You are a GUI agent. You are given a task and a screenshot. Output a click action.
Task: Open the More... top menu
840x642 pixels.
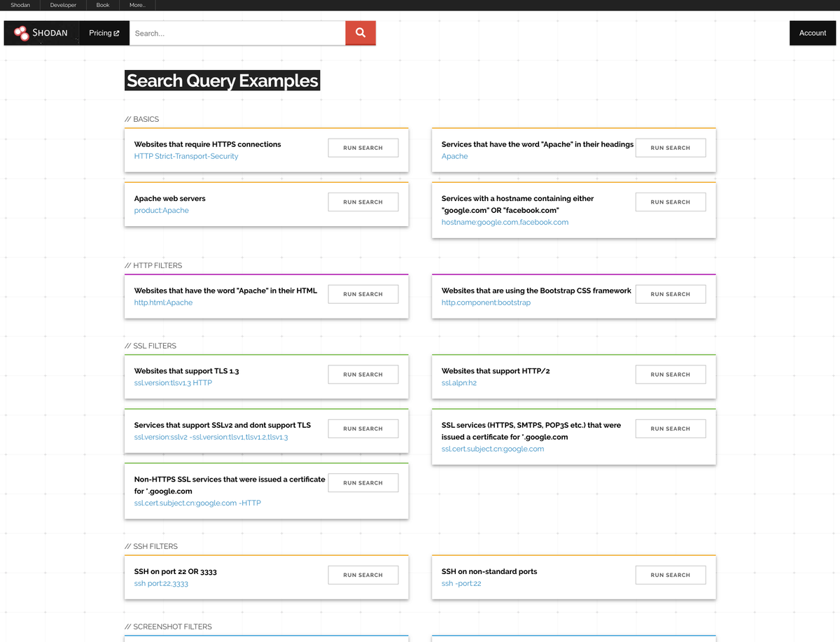pos(137,5)
